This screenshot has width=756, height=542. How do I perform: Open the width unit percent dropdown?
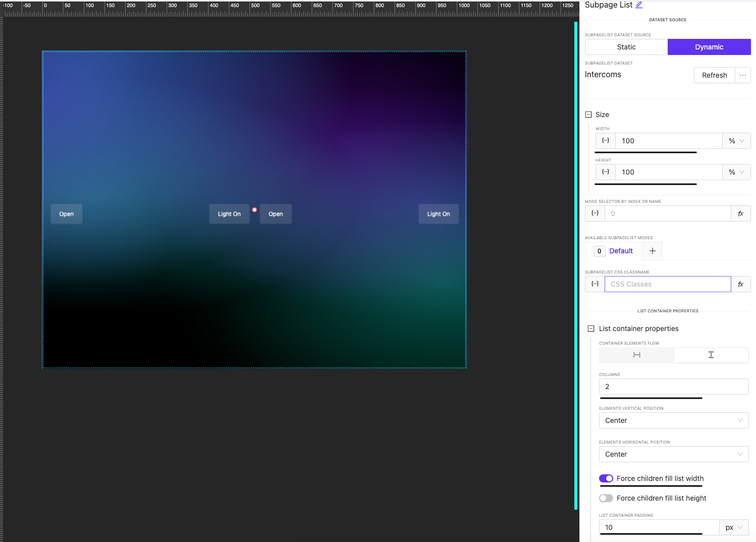click(736, 140)
